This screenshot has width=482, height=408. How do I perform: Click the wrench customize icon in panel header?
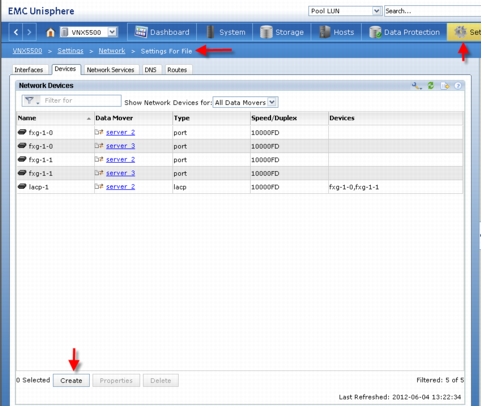pyautogui.click(x=416, y=86)
